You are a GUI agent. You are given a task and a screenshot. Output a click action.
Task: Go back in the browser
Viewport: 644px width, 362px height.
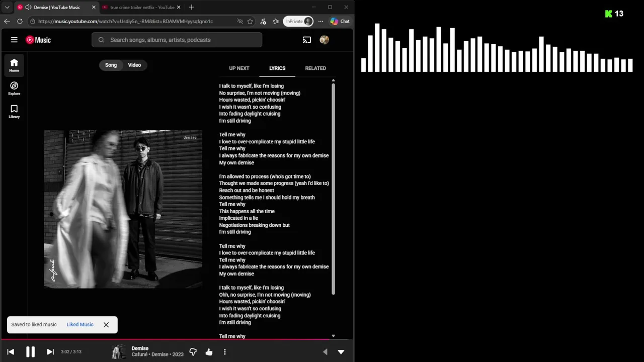pos(7,21)
